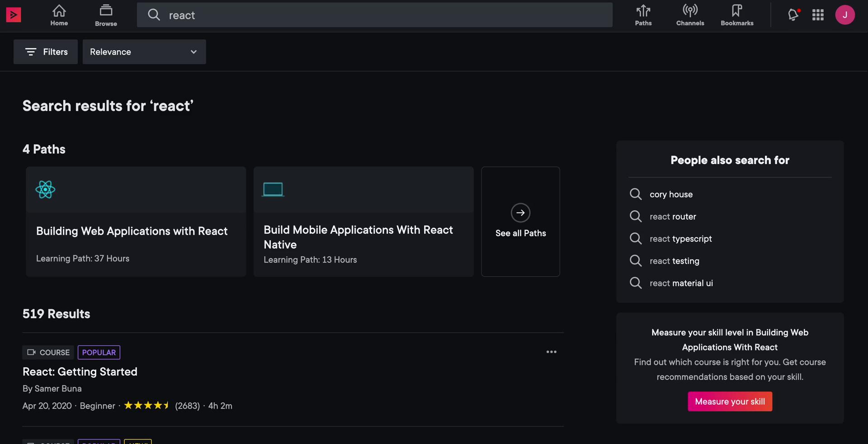This screenshot has width=868, height=444.
Task: Click the '4 Paths' heading
Action: pyautogui.click(x=44, y=149)
